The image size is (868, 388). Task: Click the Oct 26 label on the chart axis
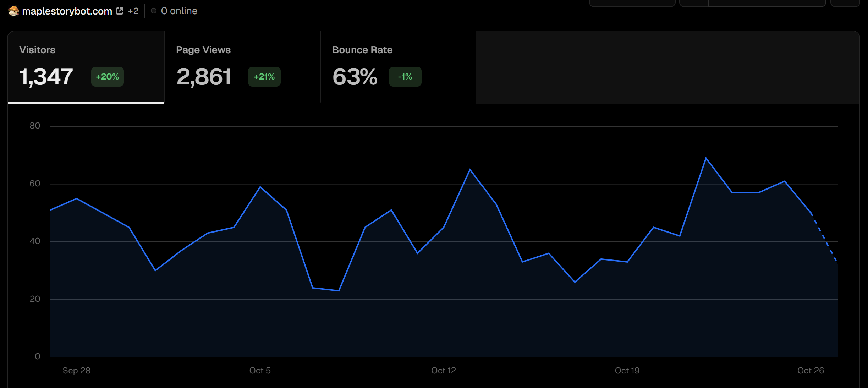[810, 371]
